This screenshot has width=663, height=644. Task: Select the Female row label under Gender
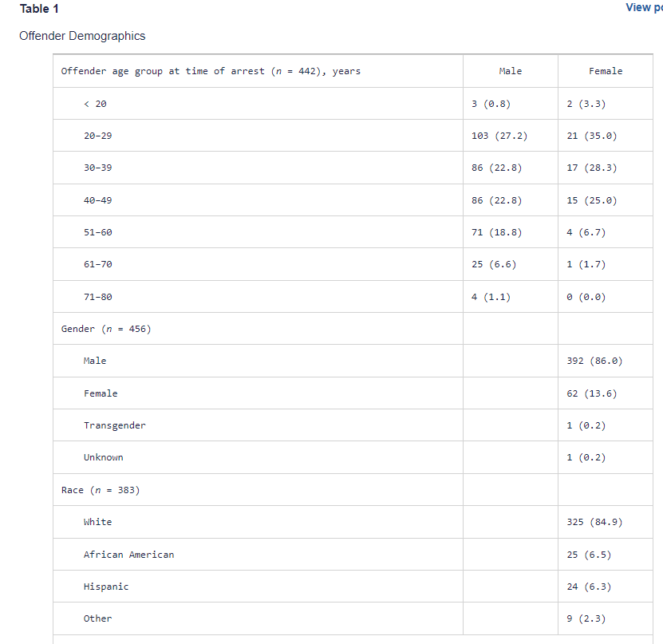point(101,393)
